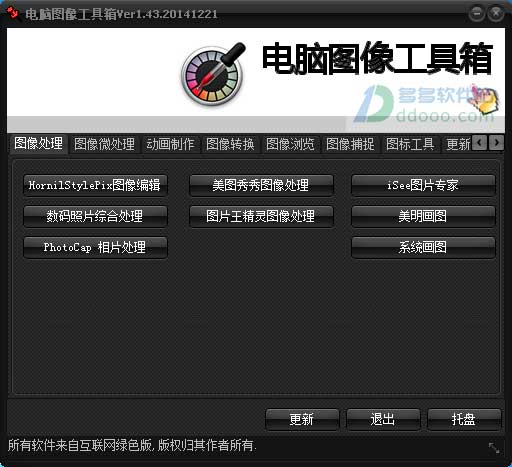Open 图片王精灵图像处理
This screenshot has width=512, height=467.
(261, 216)
